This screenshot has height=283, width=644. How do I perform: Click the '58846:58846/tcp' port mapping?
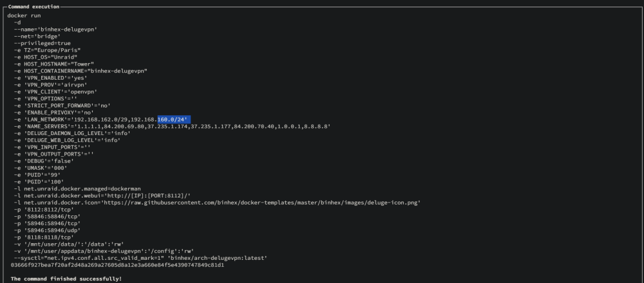[47, 217]
